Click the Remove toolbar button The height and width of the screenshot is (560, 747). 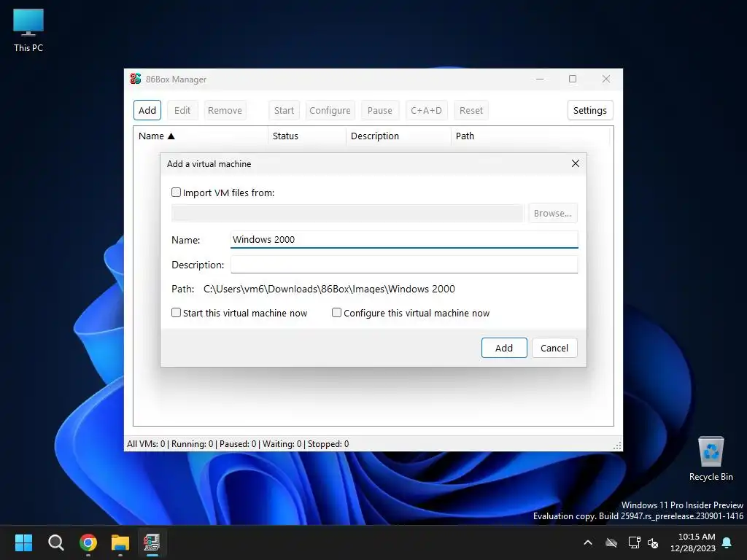tap(225, 110)
